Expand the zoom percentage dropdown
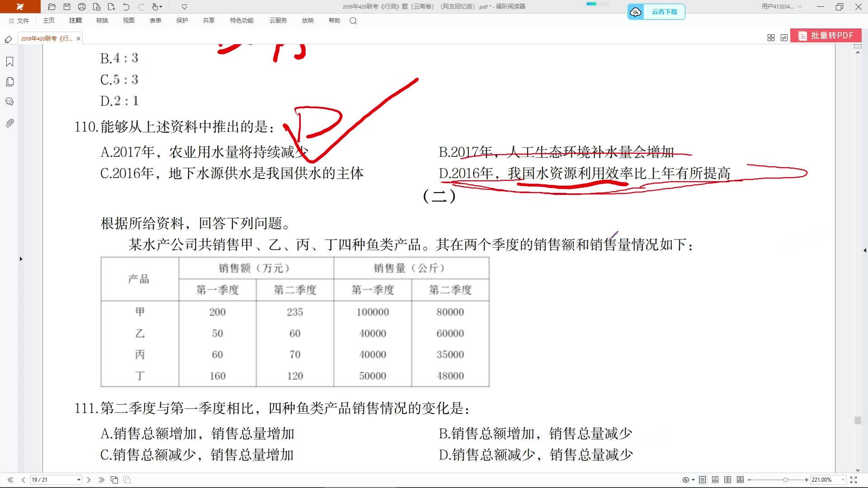 (x=843, y=480)
